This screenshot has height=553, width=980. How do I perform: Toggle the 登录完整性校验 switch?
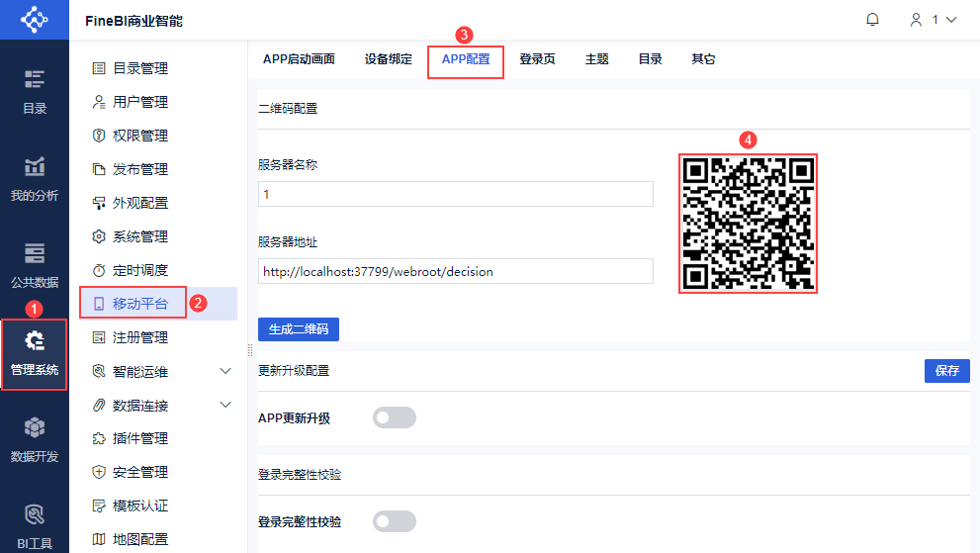click(x=395, y=521)
